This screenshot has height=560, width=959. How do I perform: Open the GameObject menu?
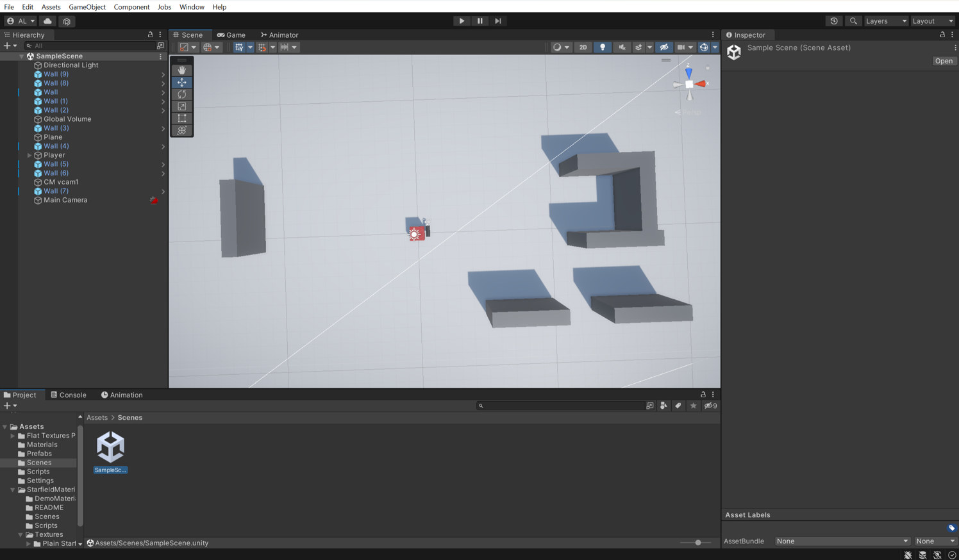(87, 7)
